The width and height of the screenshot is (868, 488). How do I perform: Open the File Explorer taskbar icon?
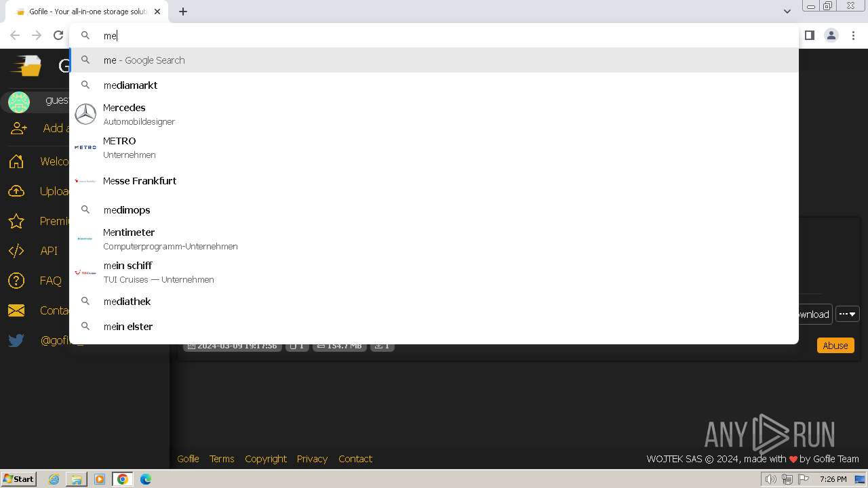click(76, 479)
